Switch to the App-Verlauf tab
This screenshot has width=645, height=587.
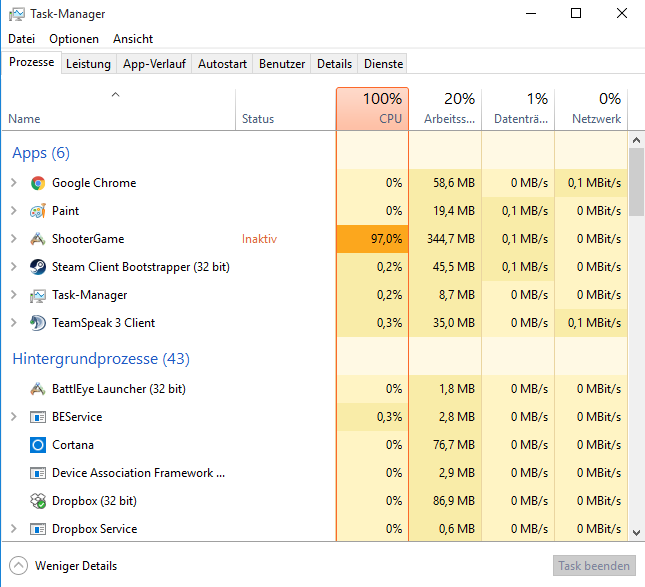click(x=154, y=64)
